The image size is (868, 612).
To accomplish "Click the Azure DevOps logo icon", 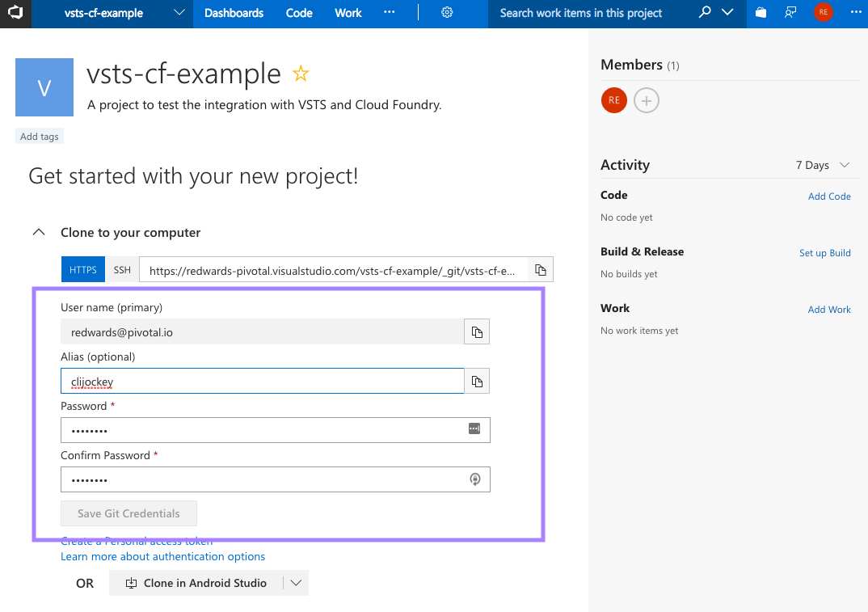I will [15, 13].
